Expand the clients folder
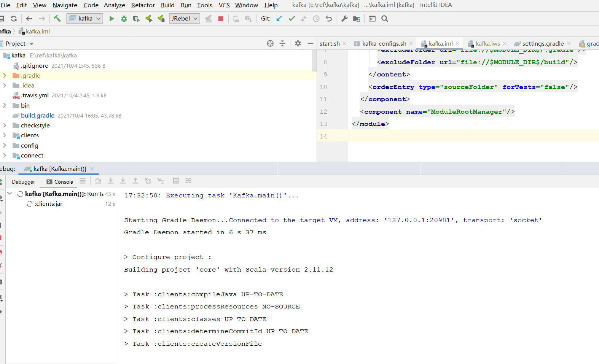599x364 pixels. click(x=5, y=135)
